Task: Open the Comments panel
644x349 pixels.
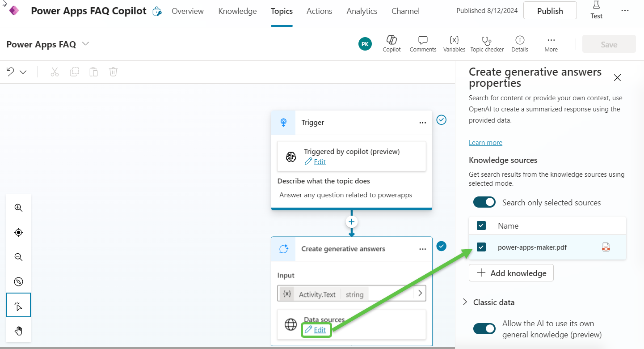Action: coord(422,43)
